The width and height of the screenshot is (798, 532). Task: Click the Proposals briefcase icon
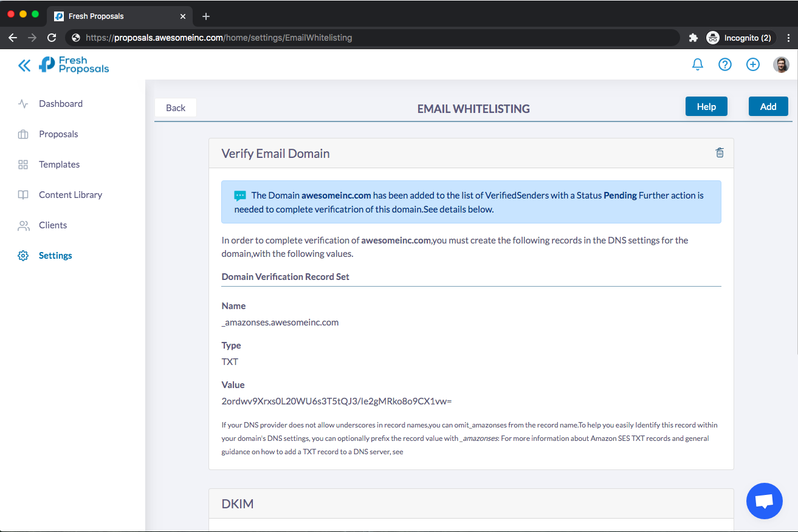point(23,134)
